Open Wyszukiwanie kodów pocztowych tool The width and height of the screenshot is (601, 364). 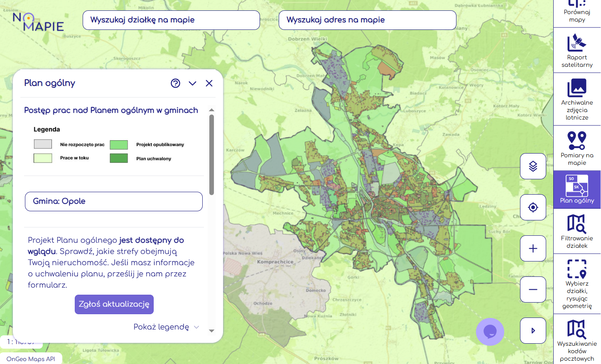[577, 340]
